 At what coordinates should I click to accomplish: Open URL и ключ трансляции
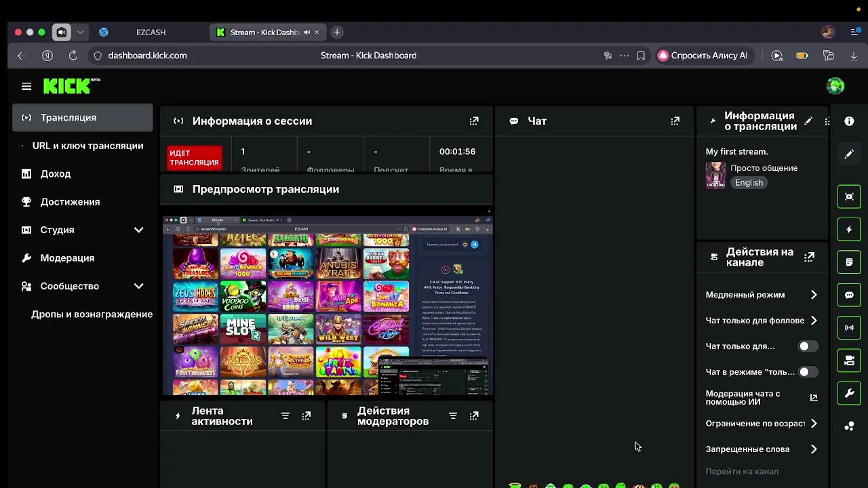tap(82, 146)
